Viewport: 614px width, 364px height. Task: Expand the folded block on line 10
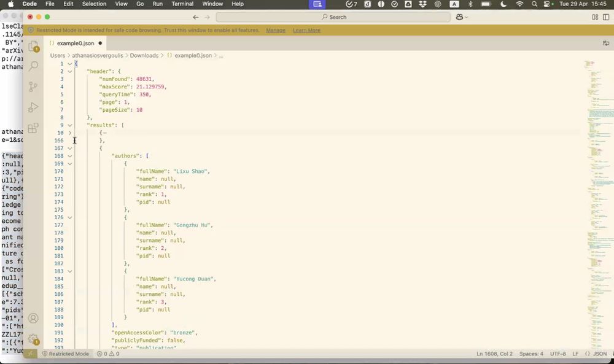point(70,133)
